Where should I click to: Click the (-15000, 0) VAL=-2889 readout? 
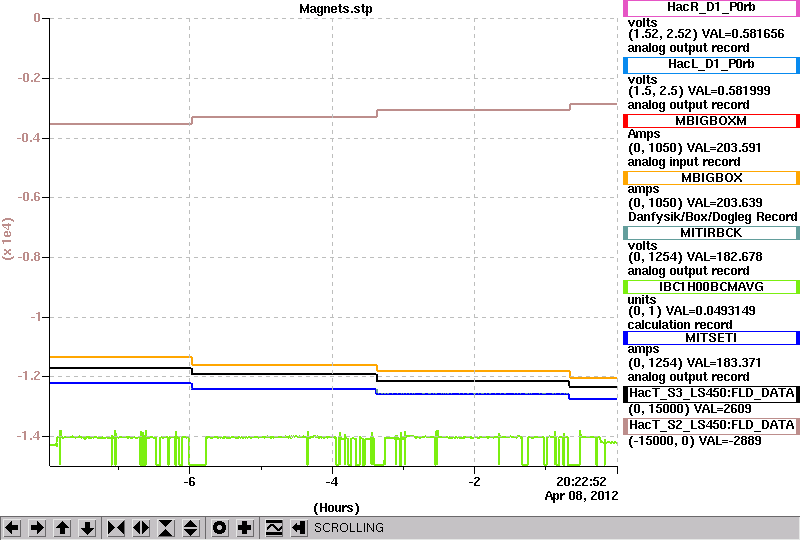click(694, 441)
